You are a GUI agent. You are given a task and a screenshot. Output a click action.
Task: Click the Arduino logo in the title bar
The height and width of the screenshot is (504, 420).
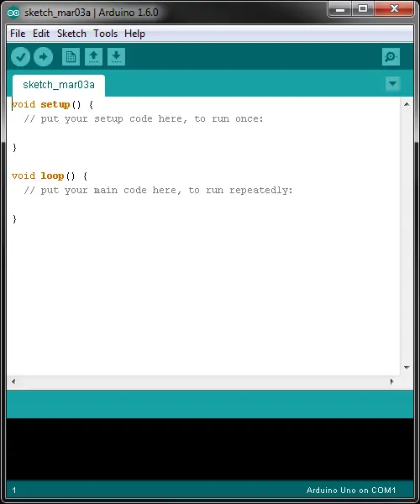click(13, 13)
